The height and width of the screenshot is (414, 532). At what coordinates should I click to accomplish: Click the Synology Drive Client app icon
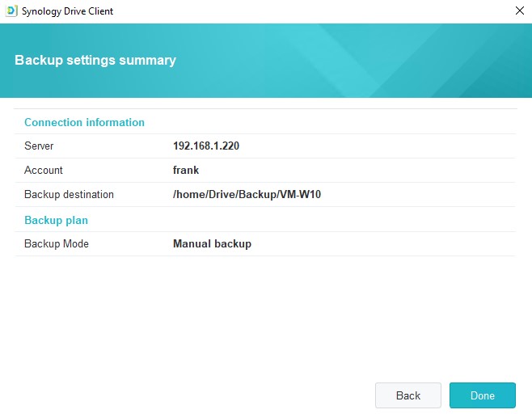coord(11,11)
